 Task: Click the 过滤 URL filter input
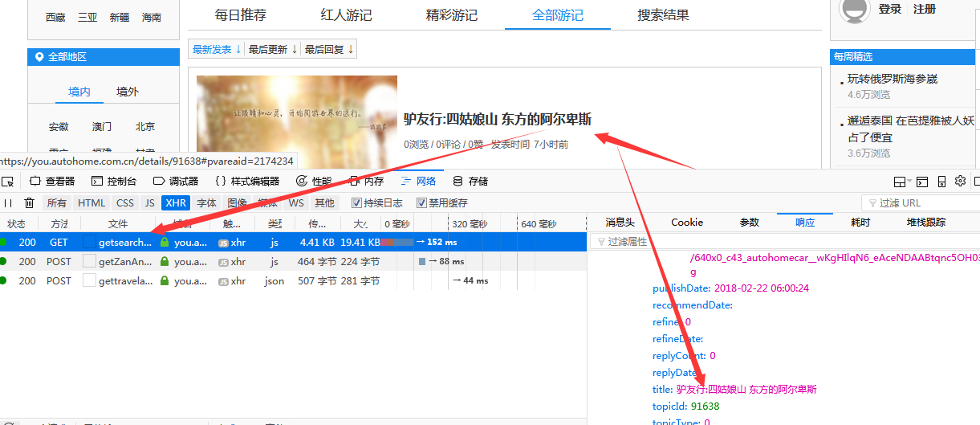[x=921, y=203]
